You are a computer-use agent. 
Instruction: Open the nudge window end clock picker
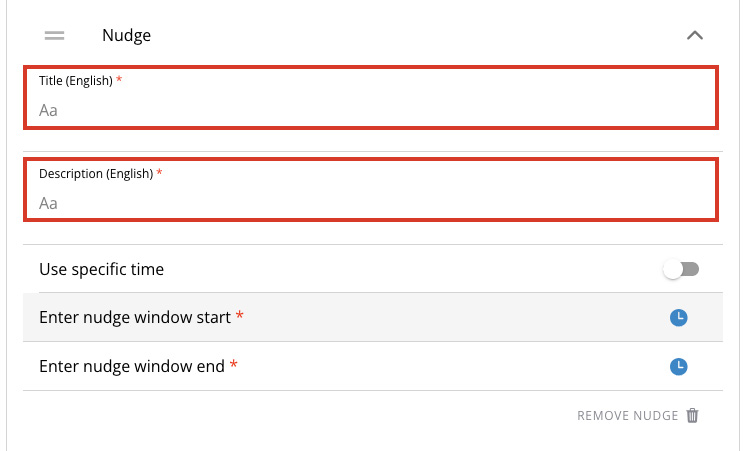coord(679,367)
